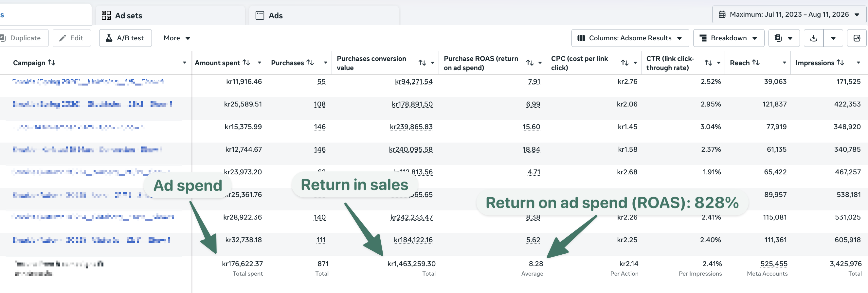
Task: Open the Ad sets tab
Action: click(x=170, y=15)
